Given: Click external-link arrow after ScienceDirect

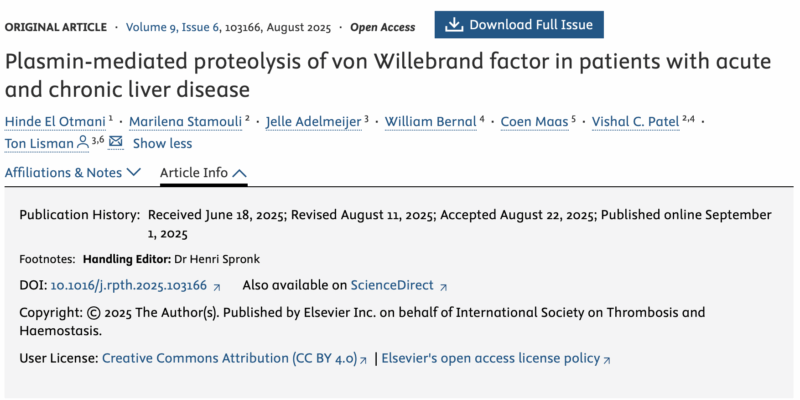Looking at the screenshot, I should [x=444, y=286].
